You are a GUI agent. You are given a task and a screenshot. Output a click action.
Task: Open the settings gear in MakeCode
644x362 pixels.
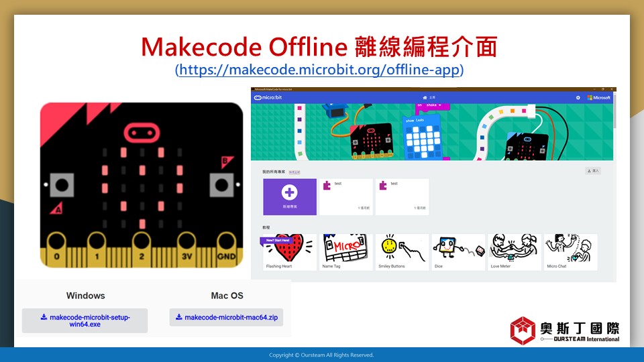[x=578, y=98]
